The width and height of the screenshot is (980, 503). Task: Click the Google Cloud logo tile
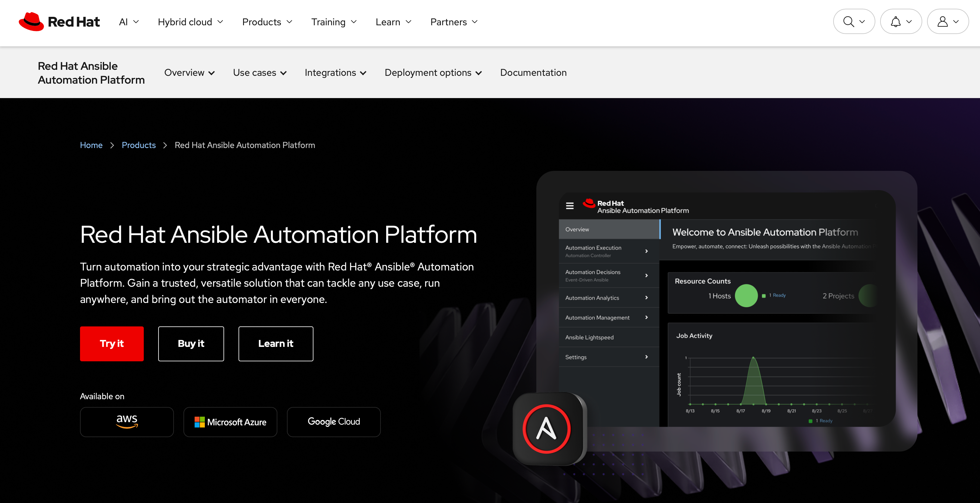334,421
